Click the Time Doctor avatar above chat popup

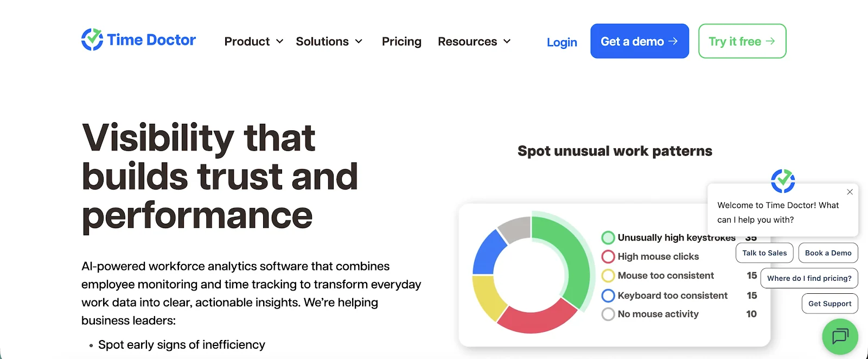pyautogui.click(x=783, y=181)
